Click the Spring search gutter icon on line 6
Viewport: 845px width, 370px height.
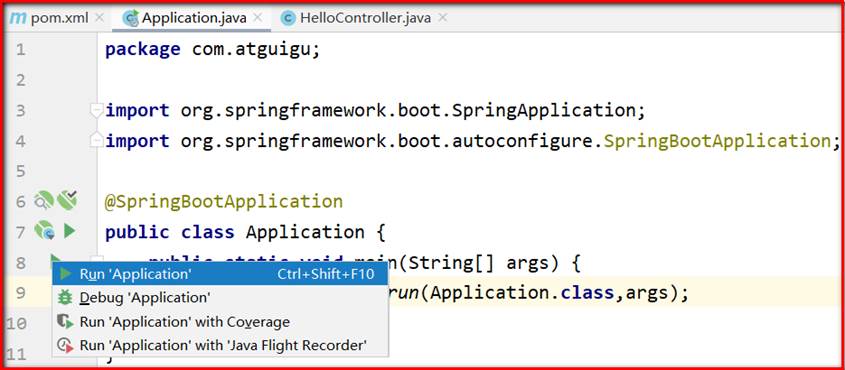[x=44, y=200]
